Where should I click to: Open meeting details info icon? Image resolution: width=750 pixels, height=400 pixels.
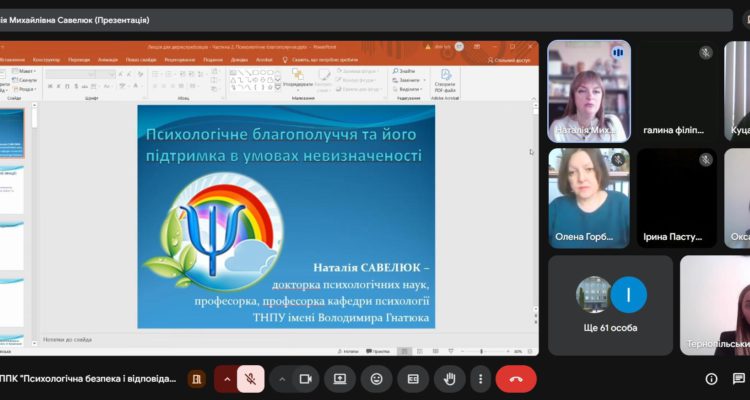pyautogui.click(x=712, y=379)
